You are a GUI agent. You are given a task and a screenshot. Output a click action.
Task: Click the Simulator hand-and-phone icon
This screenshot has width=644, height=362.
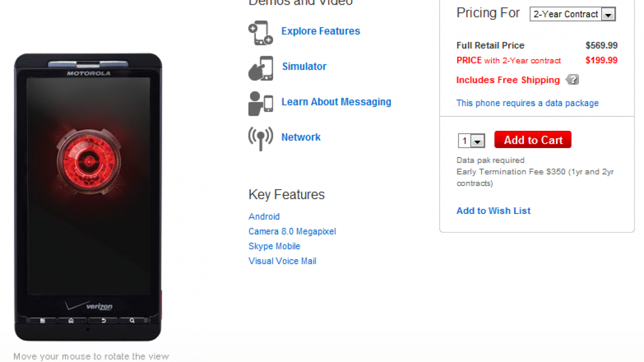pos(260,68)
